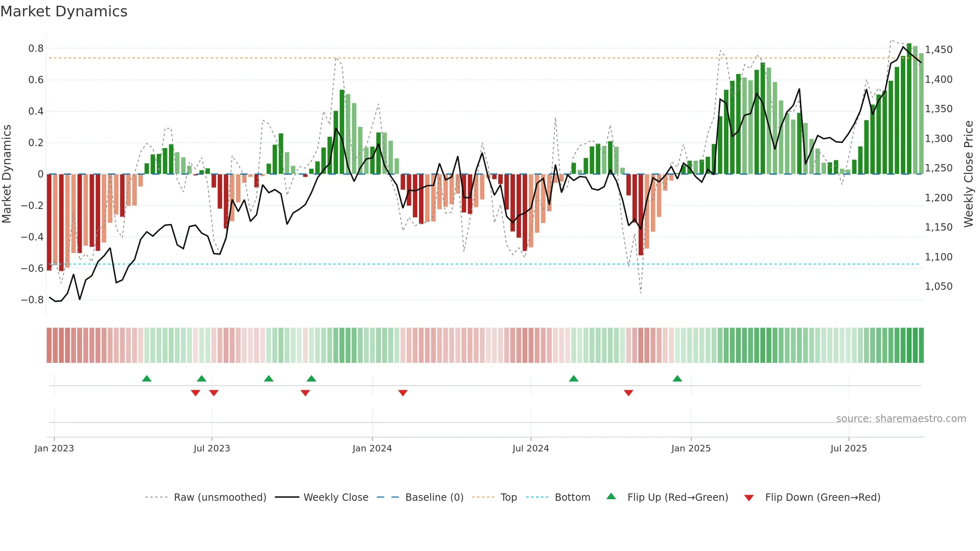
Task: Select the late October 2023 green flip-up marker
Action: coord(312,378)
